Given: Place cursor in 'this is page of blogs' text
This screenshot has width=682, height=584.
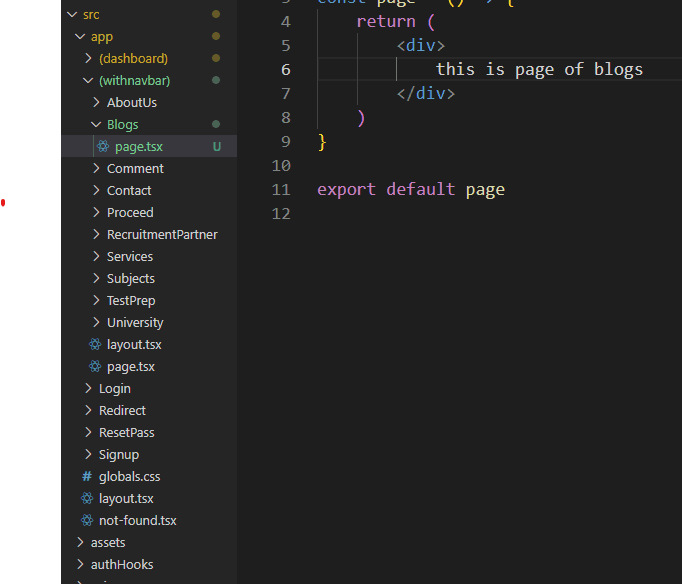Looking at the screenshot, I should pos(539,70).
